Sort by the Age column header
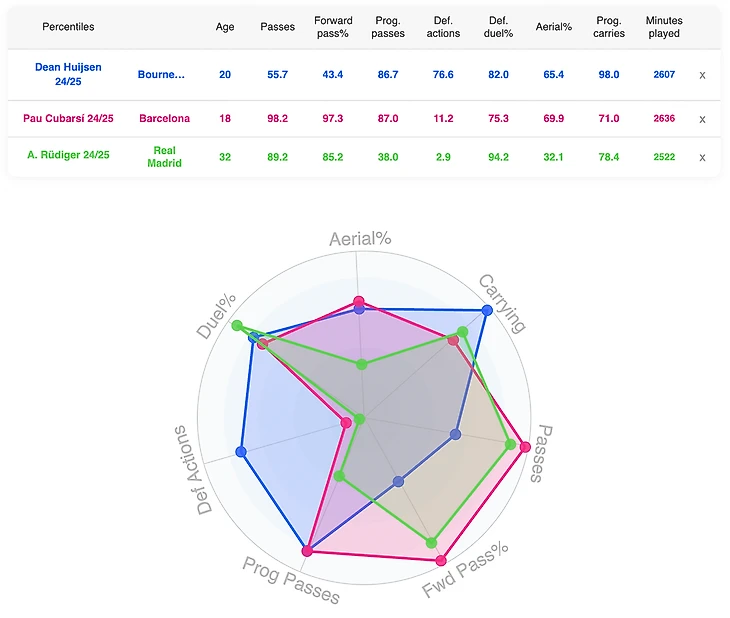 [225, 27]
